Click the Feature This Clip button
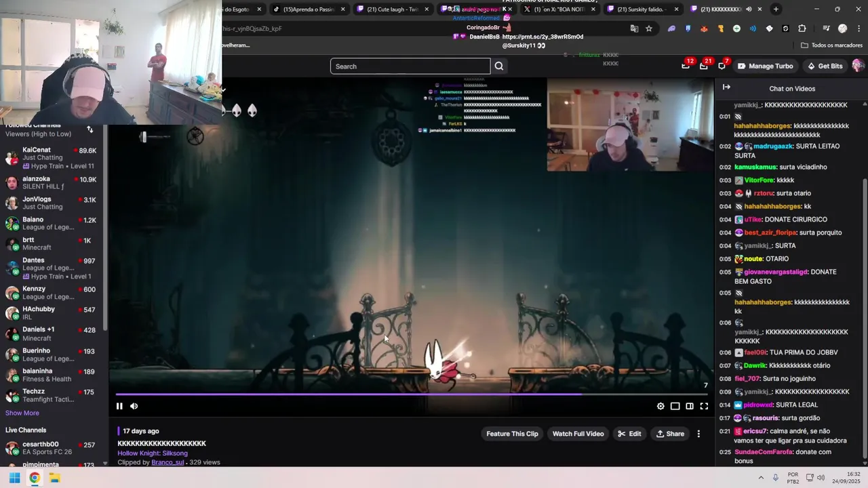 (512, 434)
